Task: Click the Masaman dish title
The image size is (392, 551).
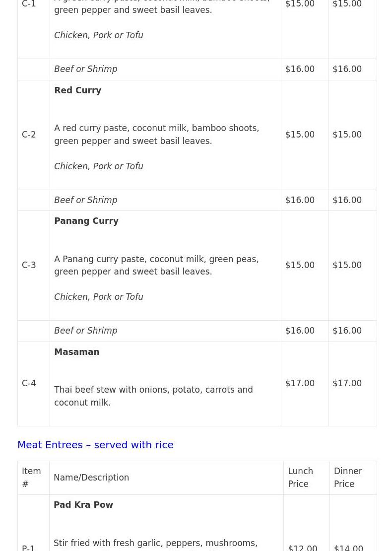Action: [76, 352]
